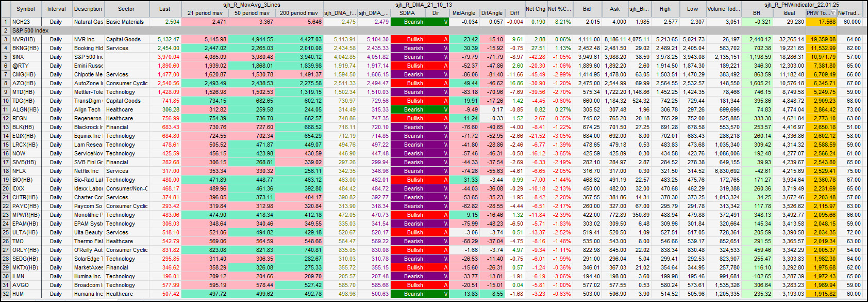The height and width of the screenshot is (302, 868).
Task: Select the ILMN symbol cell
Action: click(26, 276)
